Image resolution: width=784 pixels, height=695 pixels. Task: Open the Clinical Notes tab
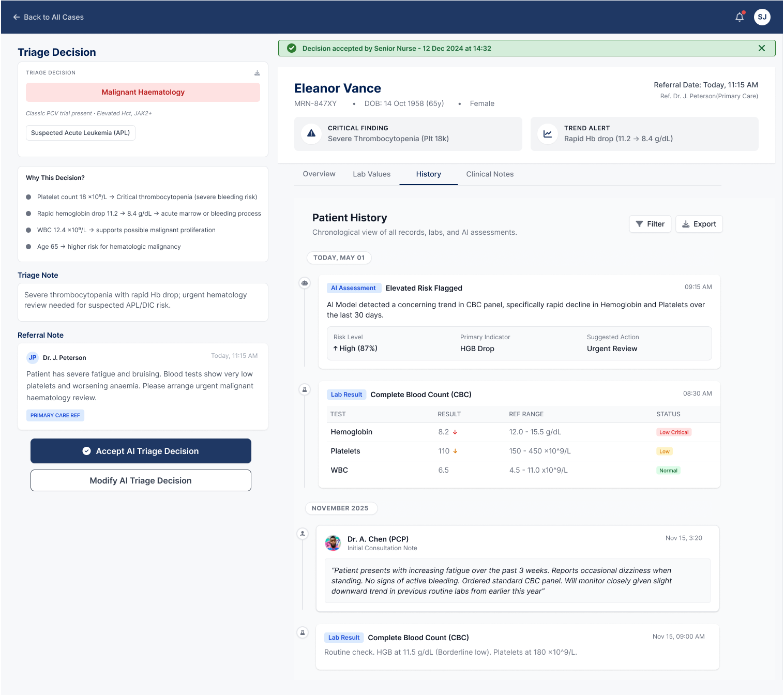490,174
